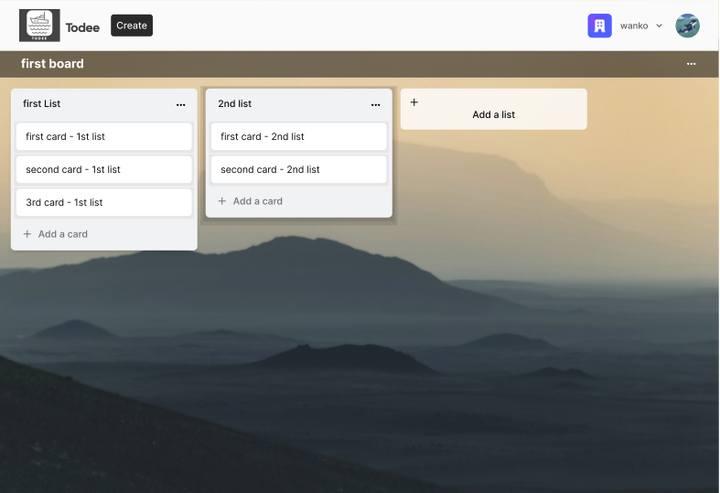Click plus icon in 2nd list footer
The width and height of the screenshot is (720, 493).
point(222,201)
